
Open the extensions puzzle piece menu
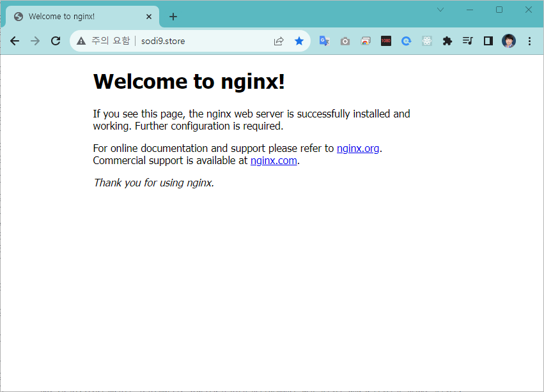pos(447,40)
